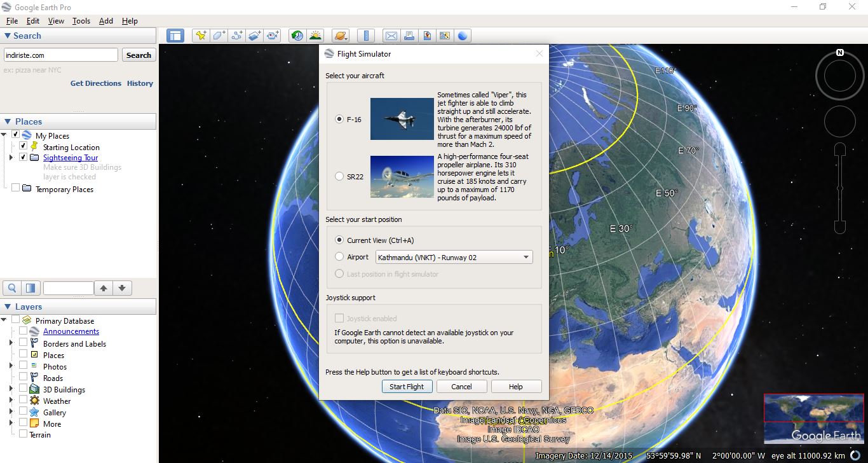868x463 pixels.
Task: Enable the Photos layer checkbox
Action: pos(24,365)
